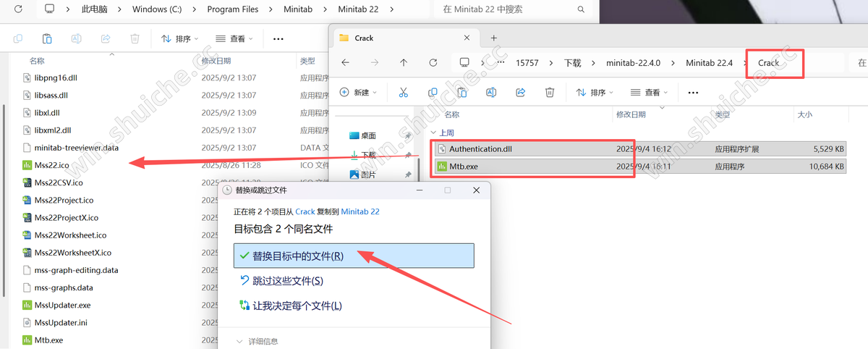Open the more options ellipsis in the Crack toolbar
Image resolution: width=868 pixels, height=349 pixels.
click(x=693, y=93)
